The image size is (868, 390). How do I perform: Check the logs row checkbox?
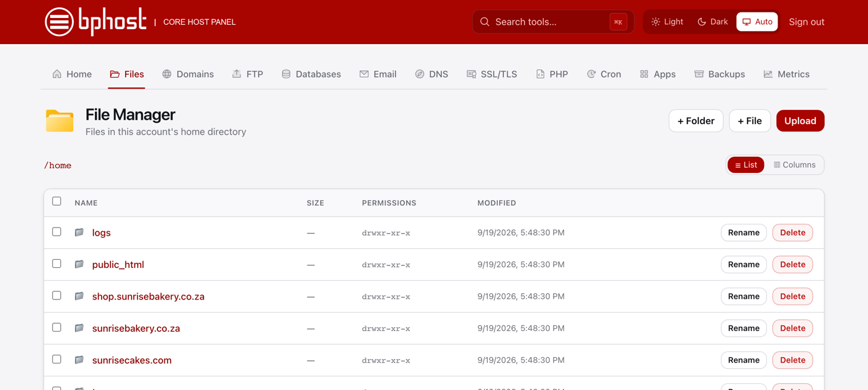click(56, 232)
